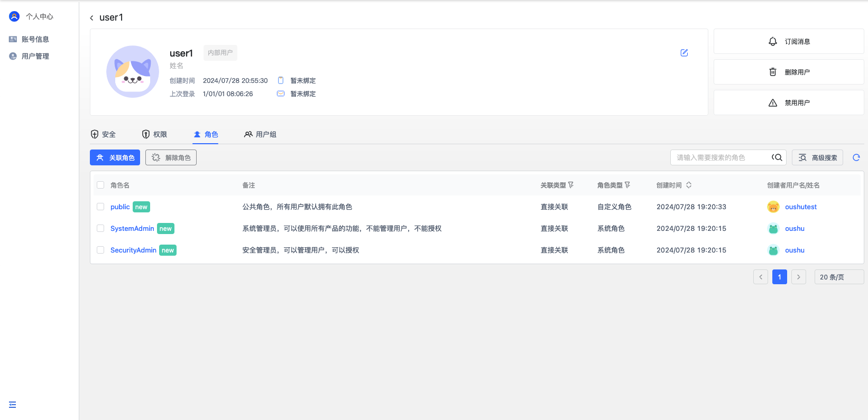The image size is (868, 420).
Task: Click the refresh icon next to advanced search
Action: pos(856,157)
